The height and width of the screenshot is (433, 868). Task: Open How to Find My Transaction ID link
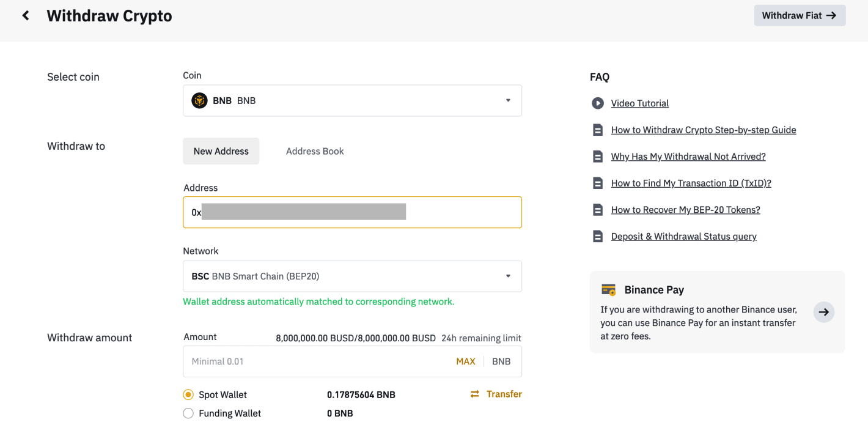click(x=691, y=183)
